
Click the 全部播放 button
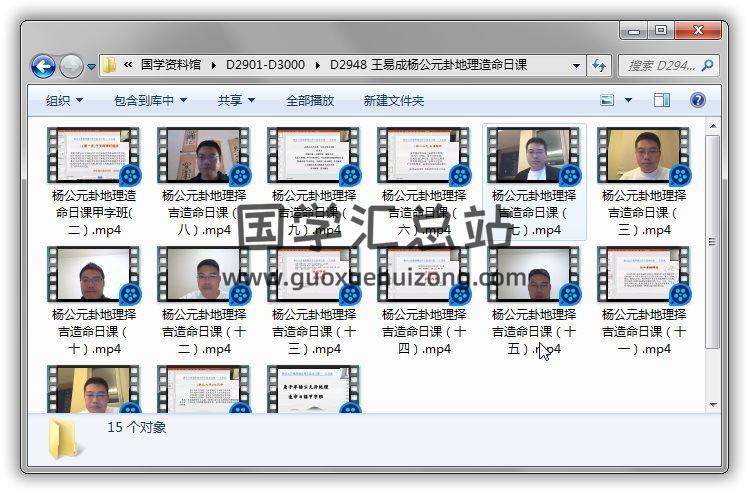310,100
